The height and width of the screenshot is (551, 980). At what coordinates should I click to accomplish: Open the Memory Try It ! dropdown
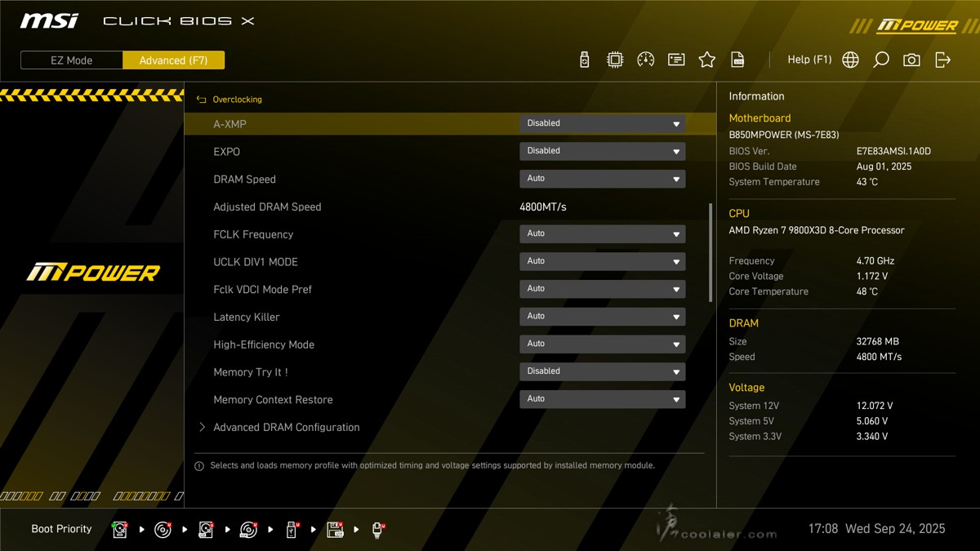pos(603,371)
